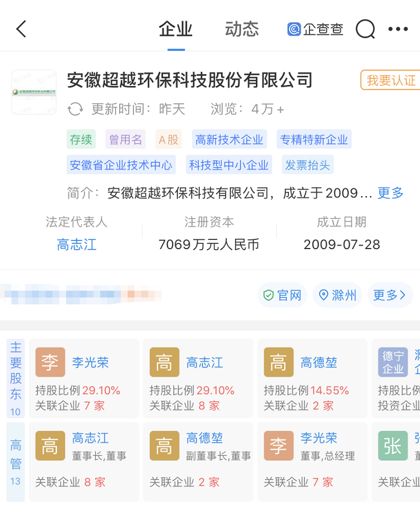Tap the 安徽省企业技术中心 tag
Image resolution: width=420 pixels, height=505 pixels.
(121, 165)
